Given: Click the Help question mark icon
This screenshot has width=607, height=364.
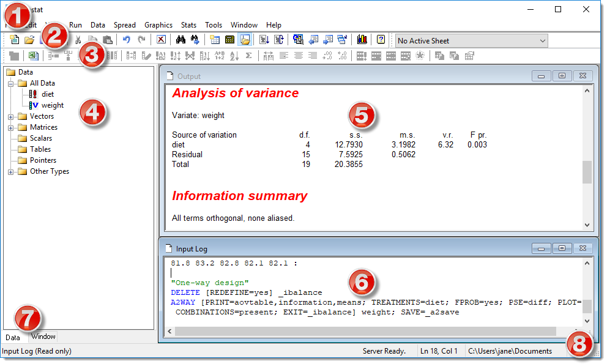Looking at the screenshot, I should click(381, 39).
